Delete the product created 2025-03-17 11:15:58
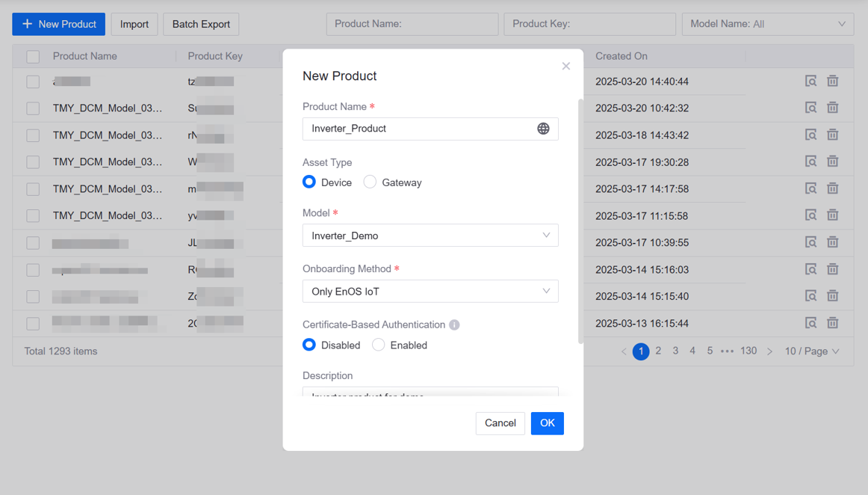 pyautogui.click(x=832, y=216)
